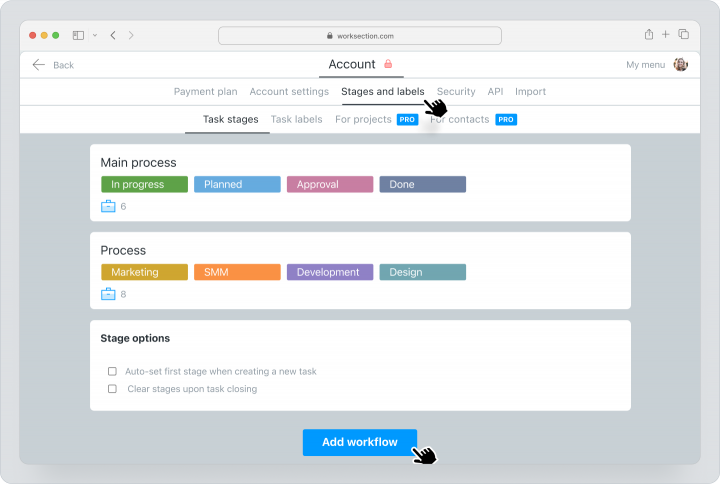The width and height of the screenshot is (720, 484).
Task: Click the briefcase icon under Process
Action: pyautogui.click(x=108, y=294)
